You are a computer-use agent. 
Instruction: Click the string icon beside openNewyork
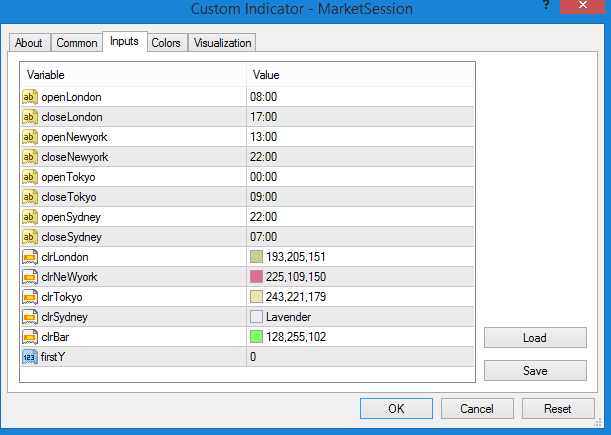30,137
